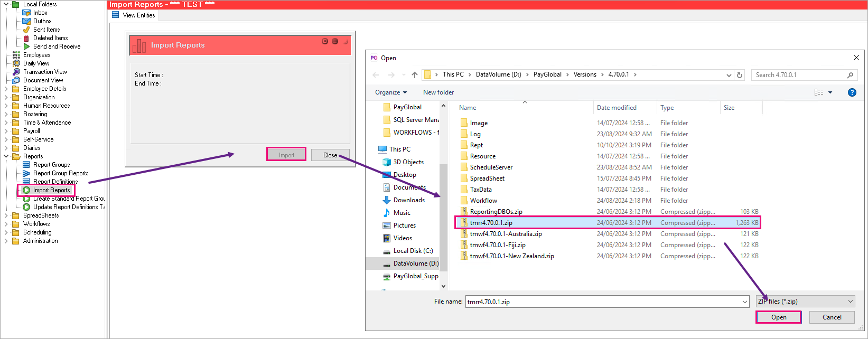The image size is (868, 339).
Task: Select Downloads in the navigation pane
Action: tap(408, 200)
